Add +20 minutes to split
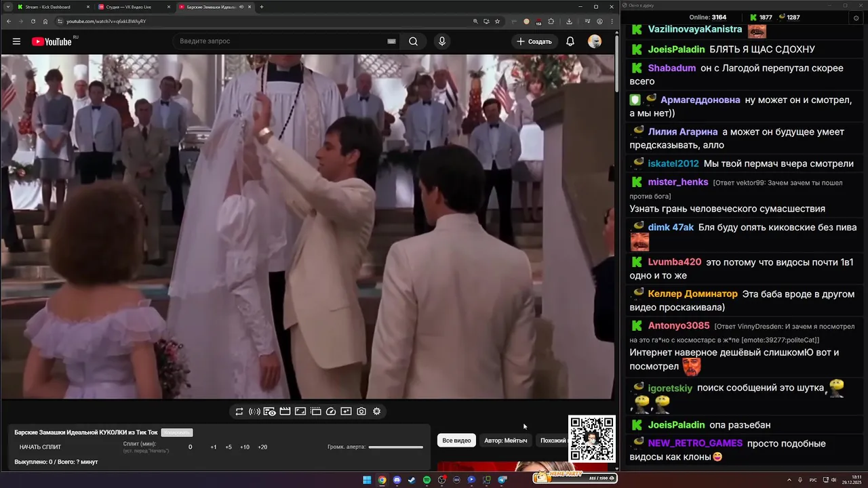The height and width of the screenshot is (488, 868). (262, 447)
